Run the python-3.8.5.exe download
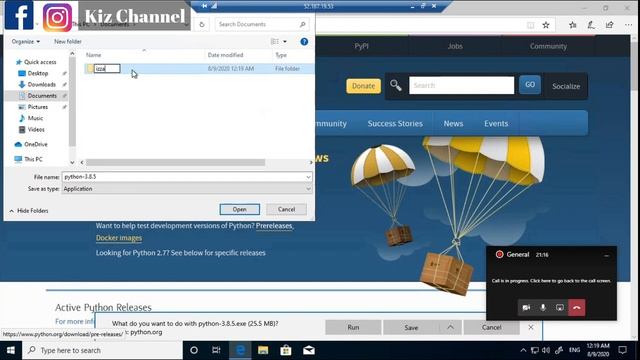Viewport: 640px width, 360px height. point(353,327)
